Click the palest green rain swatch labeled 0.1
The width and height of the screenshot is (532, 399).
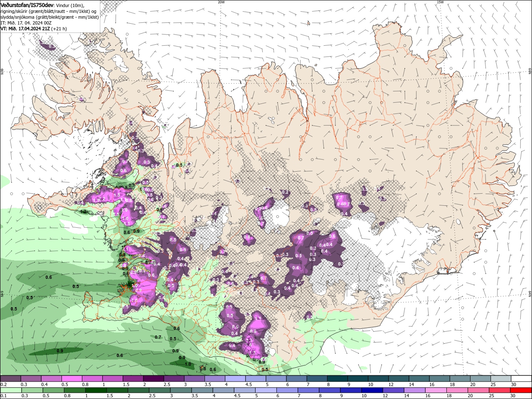click(11, 390)
